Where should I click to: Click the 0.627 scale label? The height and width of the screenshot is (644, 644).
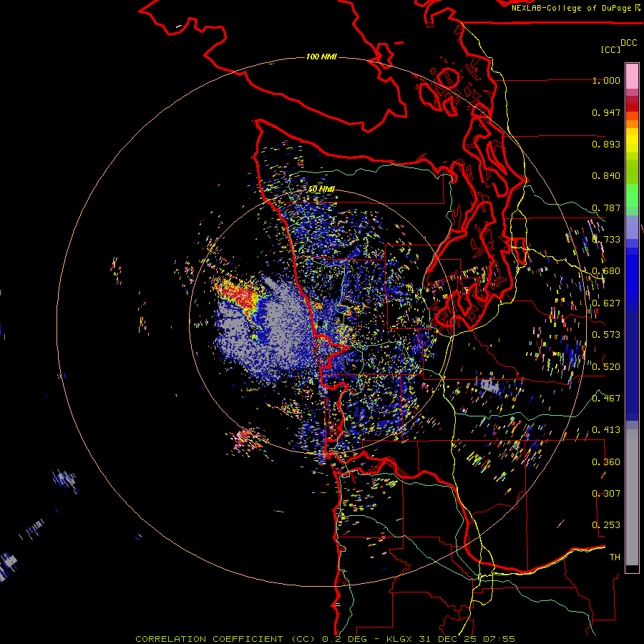(606, 303)
